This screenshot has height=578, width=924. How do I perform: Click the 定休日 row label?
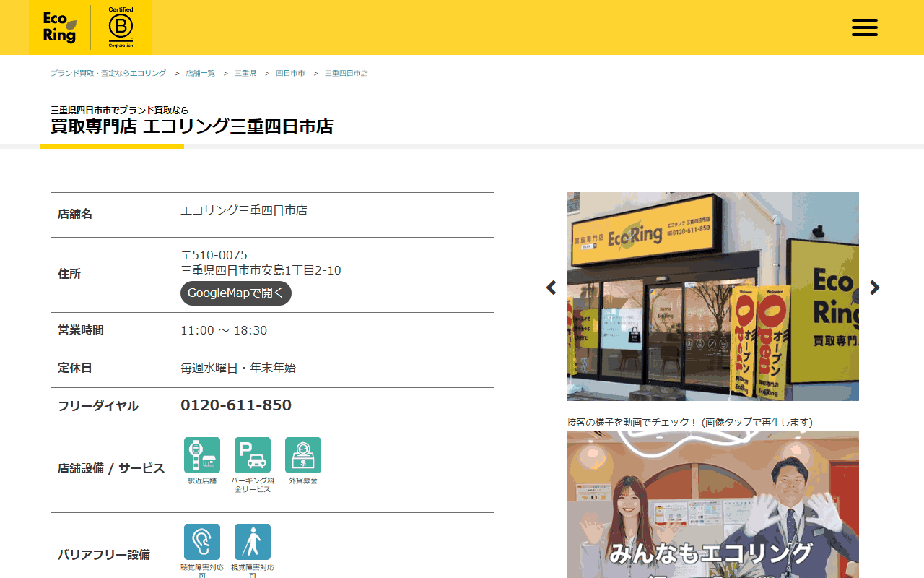click(x=75, y=368)
